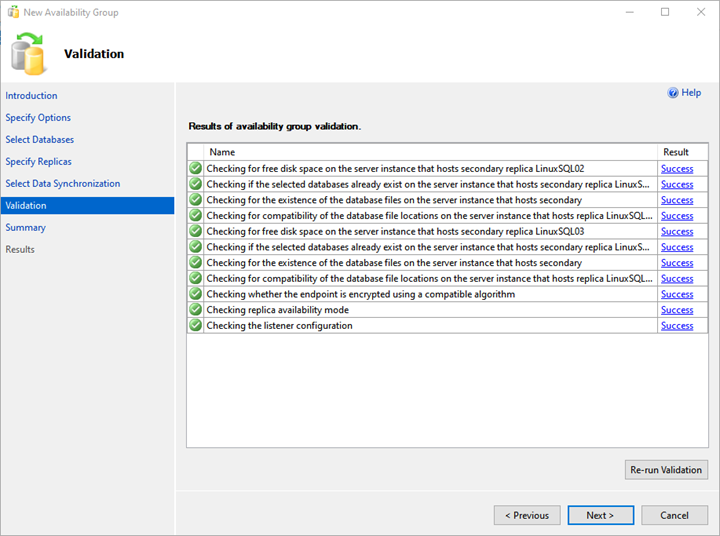Go to Select Databases page
Screen dimensions: 720x536
click(39, 140)
